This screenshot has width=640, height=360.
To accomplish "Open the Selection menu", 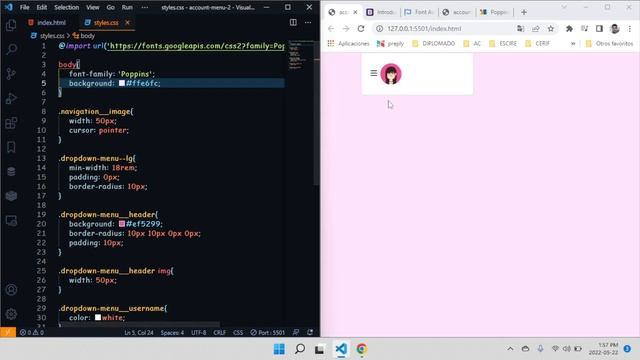I will click(x=67, y=7).
